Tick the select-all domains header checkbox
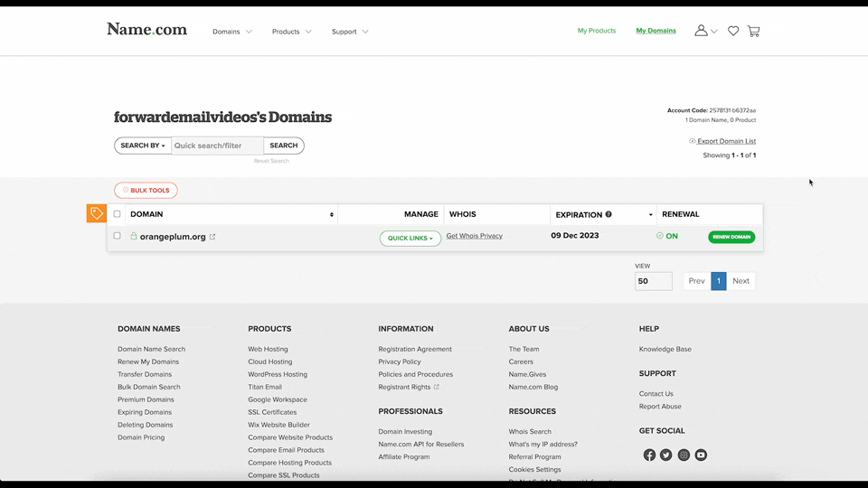 [x=117, y=213]
